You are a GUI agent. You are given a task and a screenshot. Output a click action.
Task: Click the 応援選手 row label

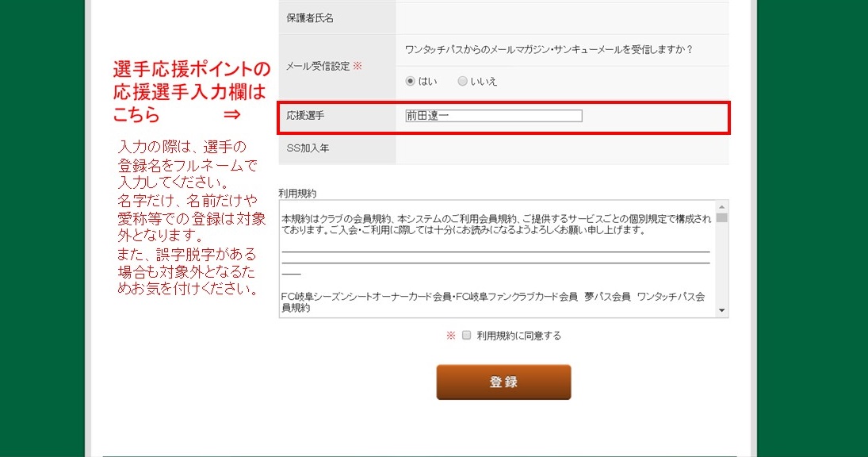click(305, 116)
